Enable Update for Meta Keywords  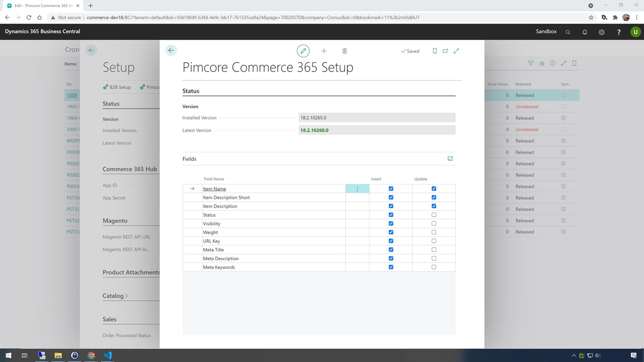click(434, 267)
